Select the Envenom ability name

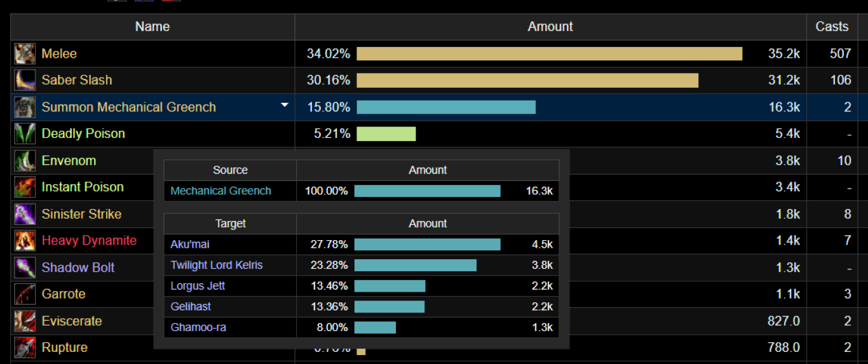click(x=69, y=161)
